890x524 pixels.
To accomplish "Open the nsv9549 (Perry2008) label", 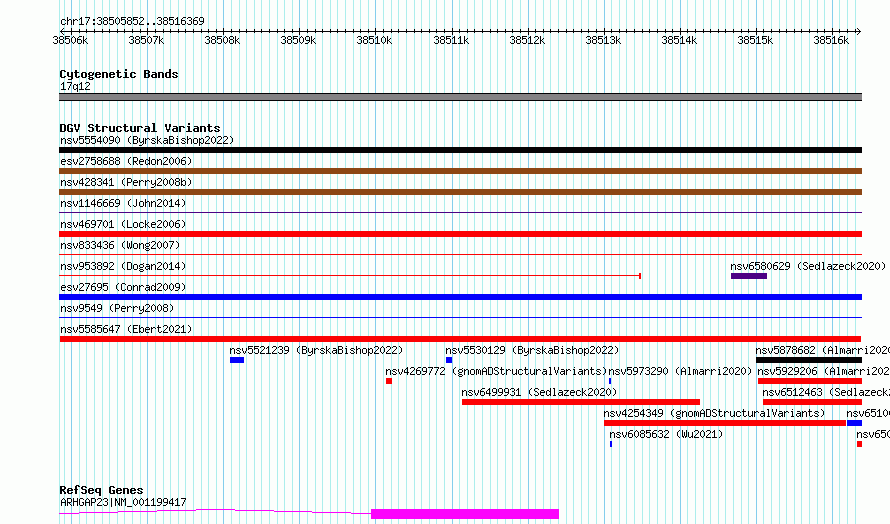I will [117, 308].
